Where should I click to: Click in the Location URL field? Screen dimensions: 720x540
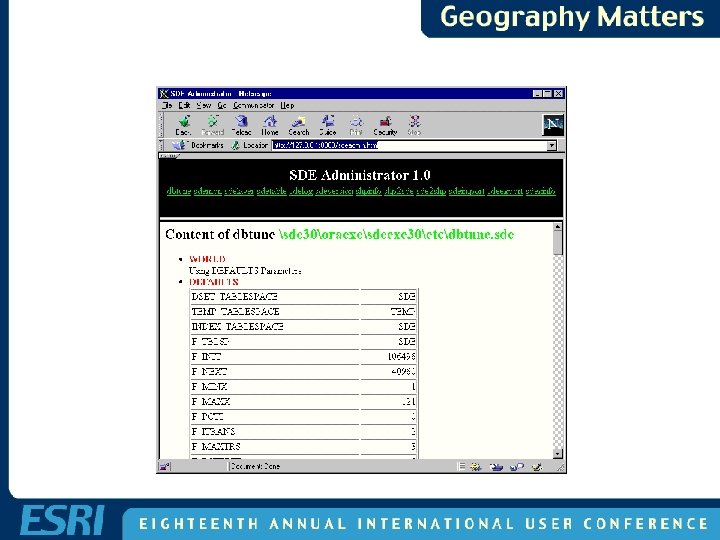click(409, 146)
